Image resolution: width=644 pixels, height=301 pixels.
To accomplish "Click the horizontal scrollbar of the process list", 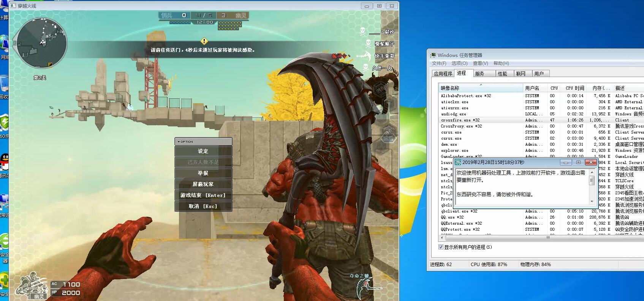I will [541, 238].
